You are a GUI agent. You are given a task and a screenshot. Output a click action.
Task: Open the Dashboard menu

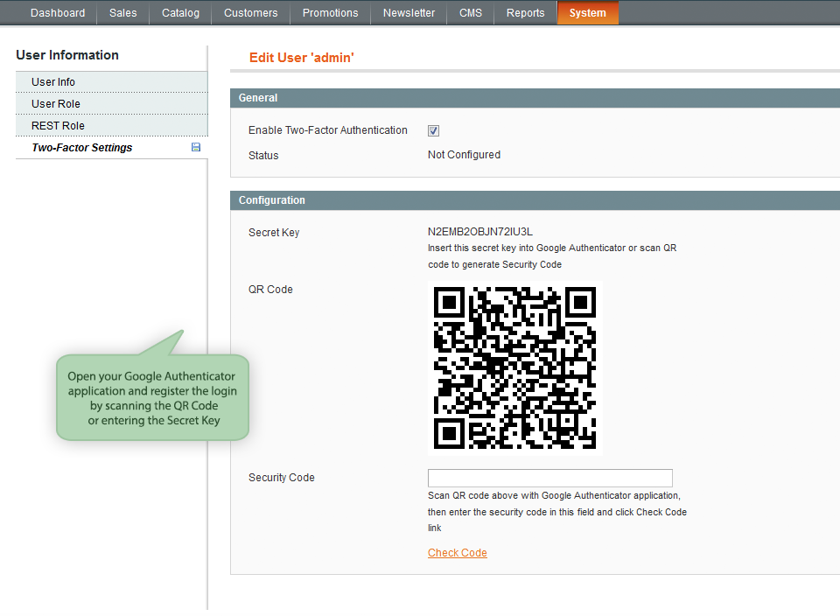pyautogui.click(x=58, y=13)
